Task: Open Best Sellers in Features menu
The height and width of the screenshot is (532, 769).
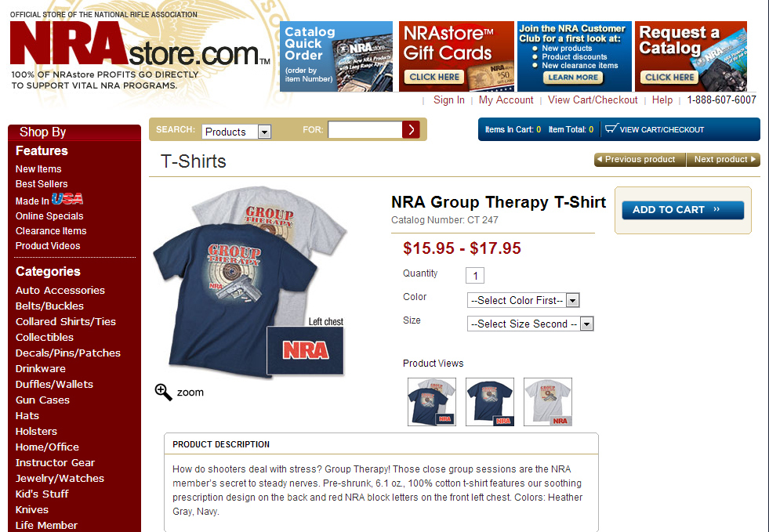Action: click(x=42, y=184)
